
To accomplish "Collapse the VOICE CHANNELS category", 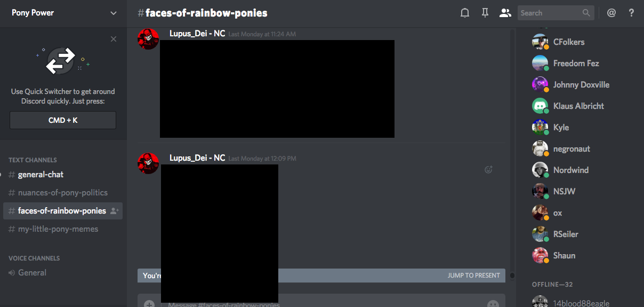I will coord(34,258).
